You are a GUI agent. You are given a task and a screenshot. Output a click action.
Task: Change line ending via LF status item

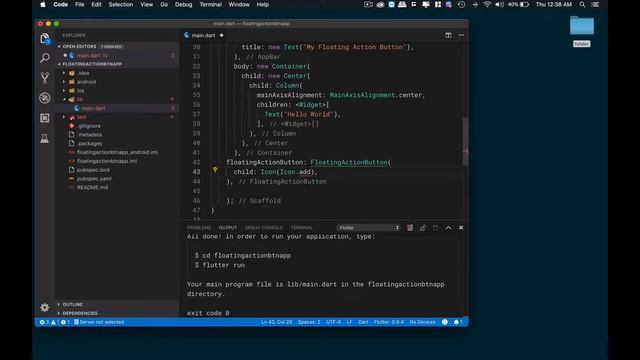point(349,322)
